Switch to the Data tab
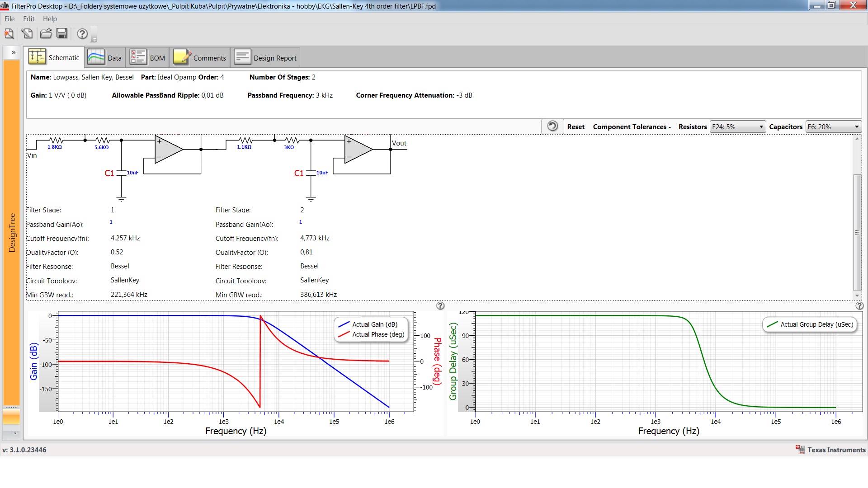This screenshot has width=868, height=488. (x=105, y=58)
